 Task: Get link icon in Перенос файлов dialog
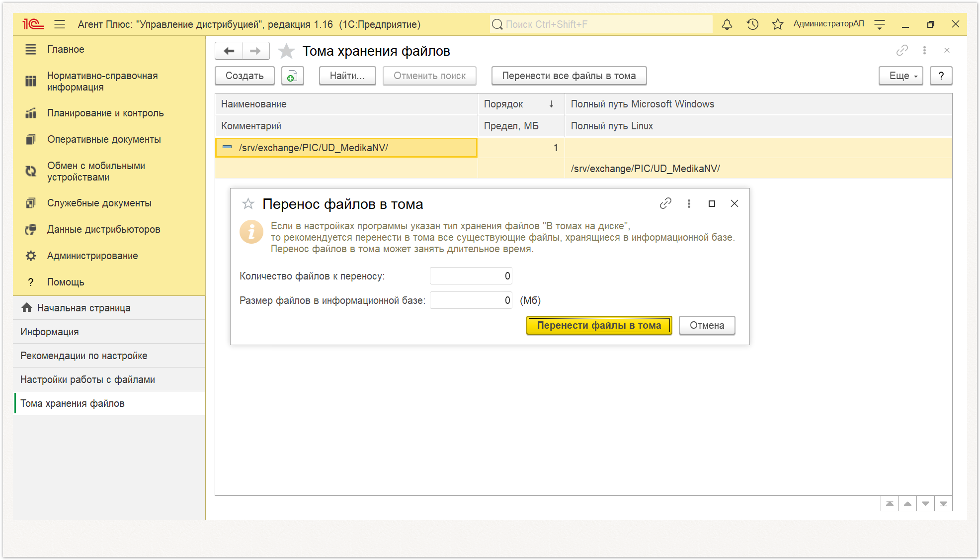pyautogui.click(x=665, y=203)
